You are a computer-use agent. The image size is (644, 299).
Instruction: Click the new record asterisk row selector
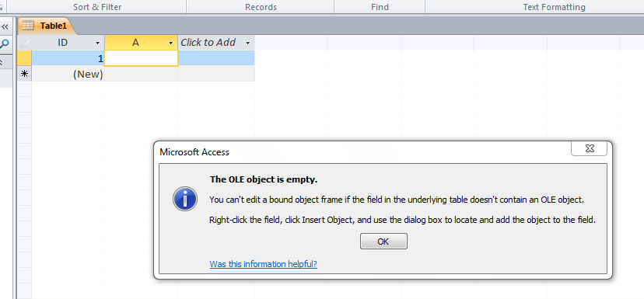coord(24,74)
